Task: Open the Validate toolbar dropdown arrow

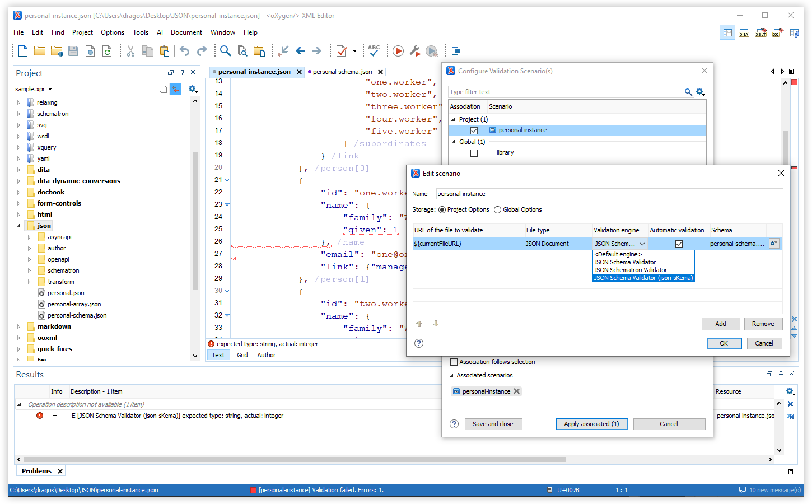Action: (354, 51)
